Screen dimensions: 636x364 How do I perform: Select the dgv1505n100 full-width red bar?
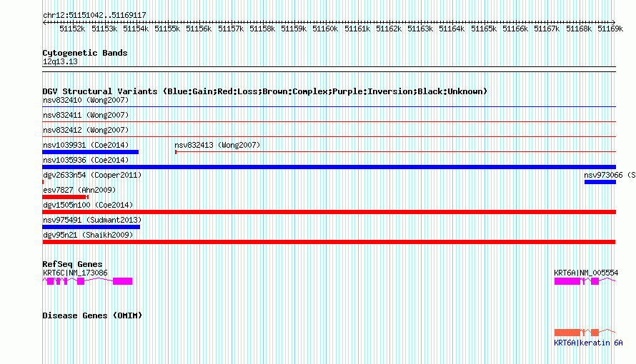pyautogui.click(x=329, y=212)
